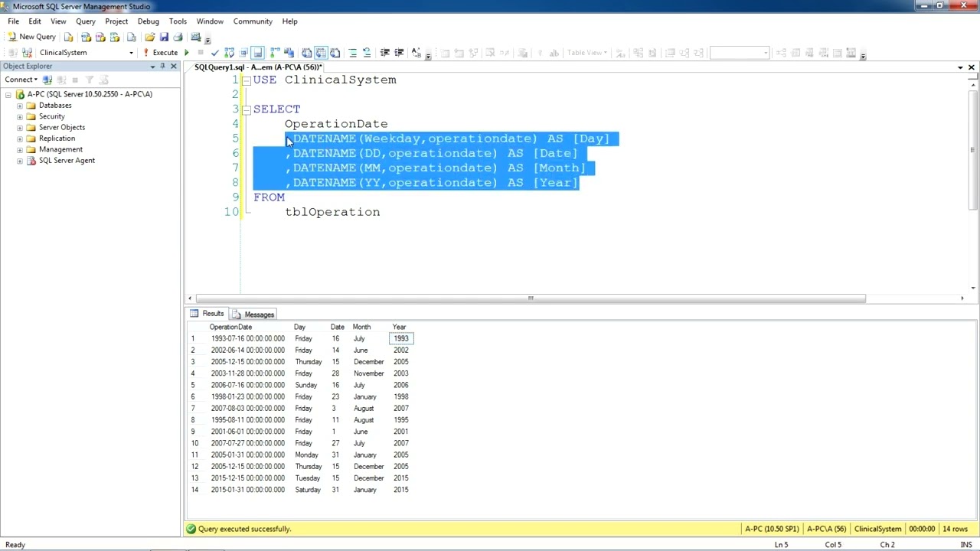Open the active files dropdown arrow in editor
Screen dimensions: 980x551
click(x=960, y=67)
